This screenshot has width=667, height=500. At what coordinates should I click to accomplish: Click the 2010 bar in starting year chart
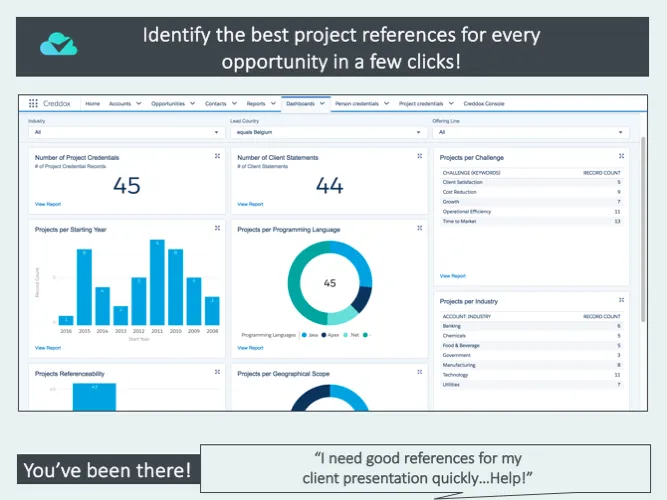(176, 287)
